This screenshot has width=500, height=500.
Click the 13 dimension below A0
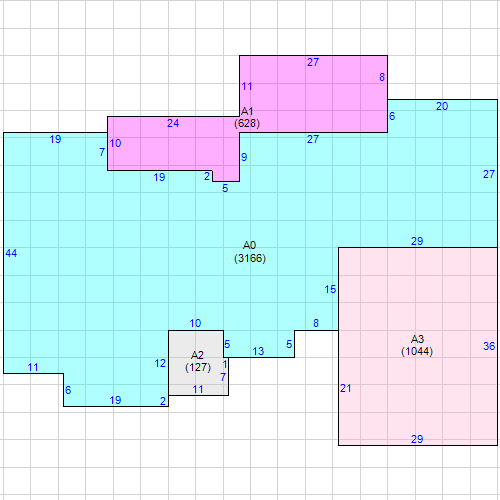tap(258, 351)
